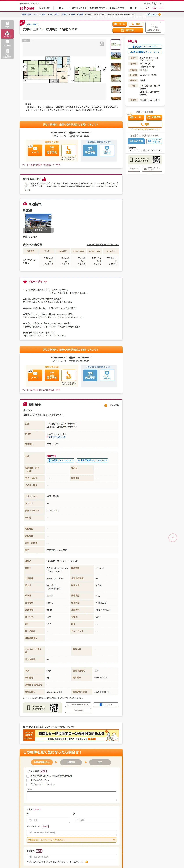Check 物件の詳細を知りたい option
The height and width of the screenshot is (868, 184).
[28, 776]
